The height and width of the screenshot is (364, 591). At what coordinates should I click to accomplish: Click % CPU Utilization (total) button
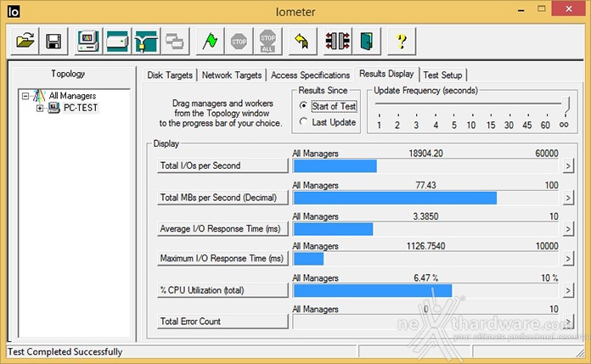222,290
